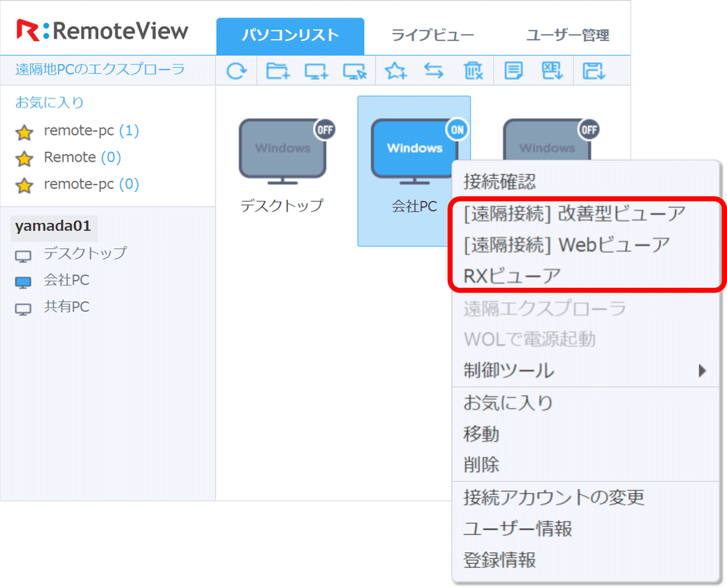This screenshot has height=588, width=727.
Task: Switch to the ライブビュー tab
Action: (x=431, y=35)
